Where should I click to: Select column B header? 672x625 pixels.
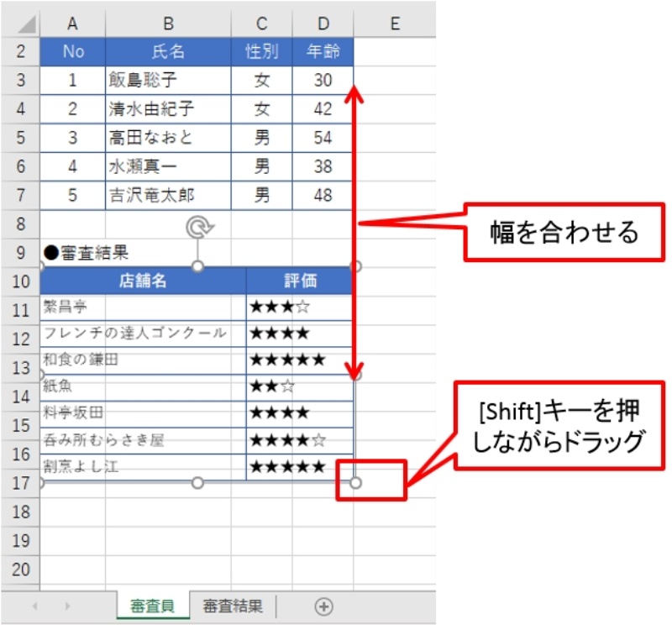(x=168, y=24)
